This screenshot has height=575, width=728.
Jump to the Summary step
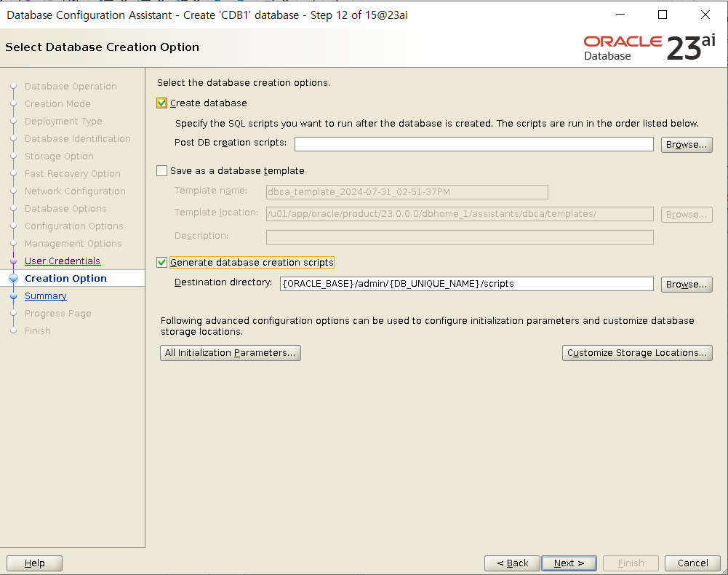(46, 296)
